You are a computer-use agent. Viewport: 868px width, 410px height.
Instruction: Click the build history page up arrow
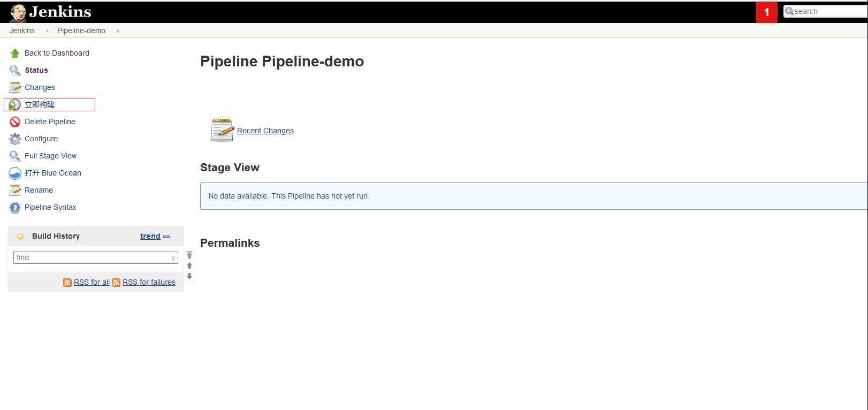click(x=189, y=265)
